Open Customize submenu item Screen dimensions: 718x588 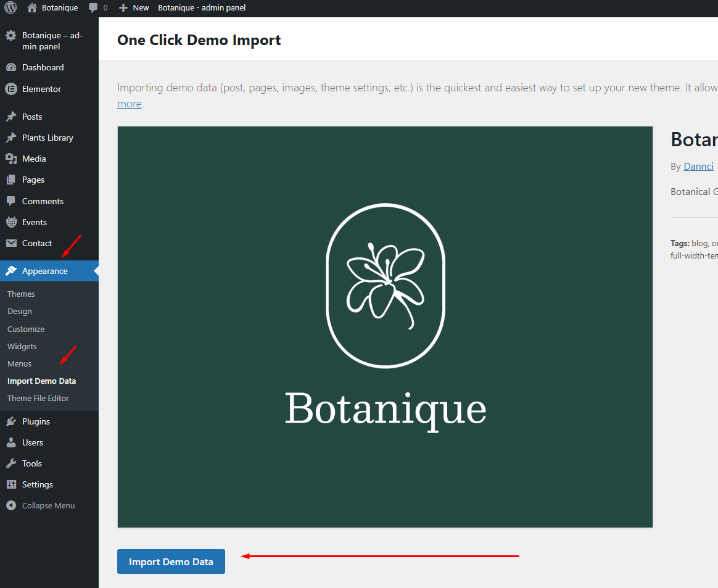click(26, 329)
